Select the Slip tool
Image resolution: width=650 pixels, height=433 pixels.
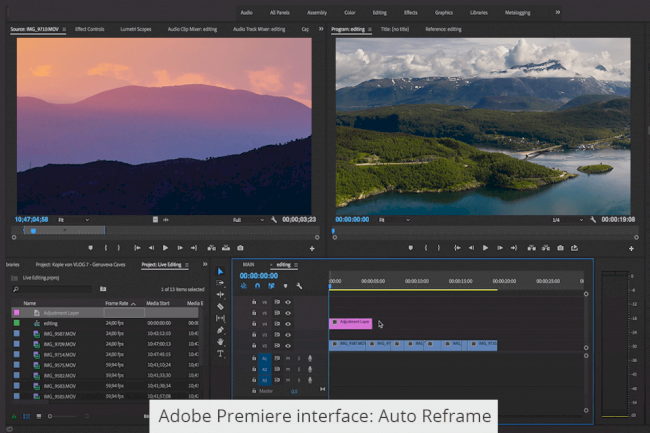click(x=221, y=318)
